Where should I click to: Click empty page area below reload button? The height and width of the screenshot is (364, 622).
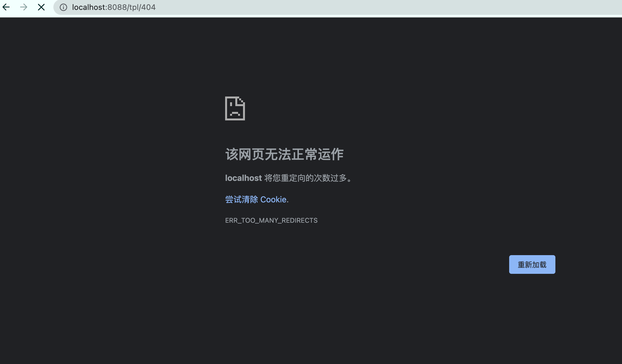532,316
